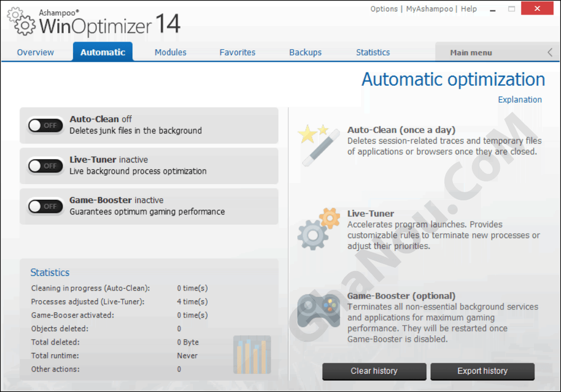
Task: Turn on the Game-Booster toggle
Action: pyautogui.click(x=45, y=206)
